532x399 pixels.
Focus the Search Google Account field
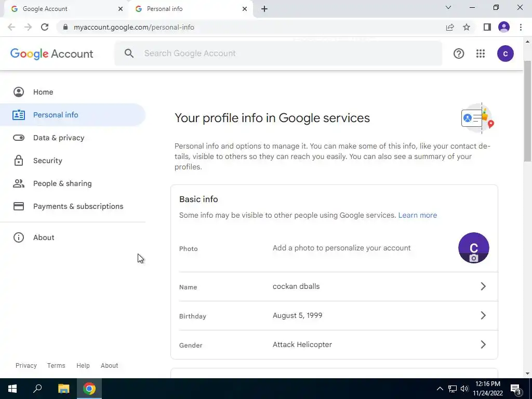(x=278, y=54)
